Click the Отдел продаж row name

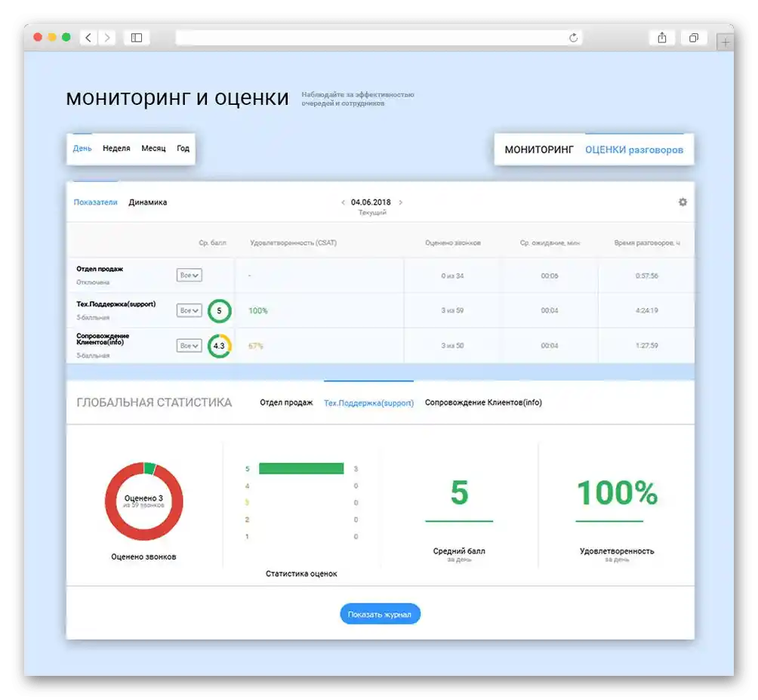tap(100, 269)
